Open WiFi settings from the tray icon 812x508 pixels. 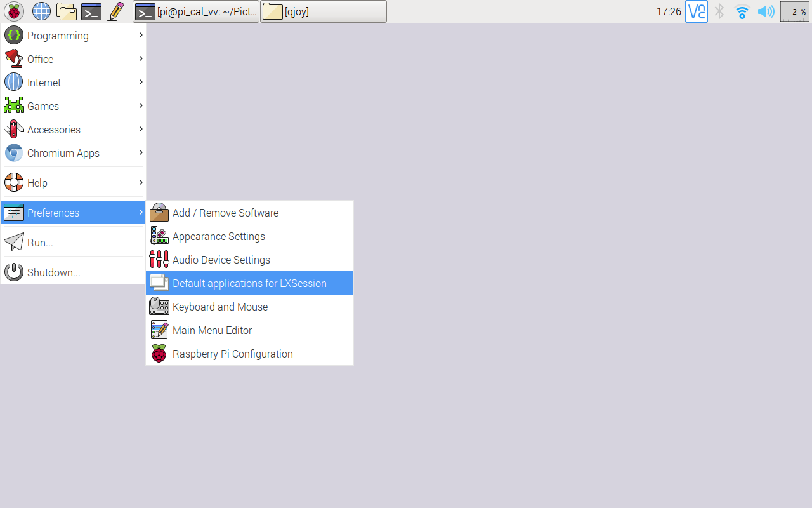(742, 11)
